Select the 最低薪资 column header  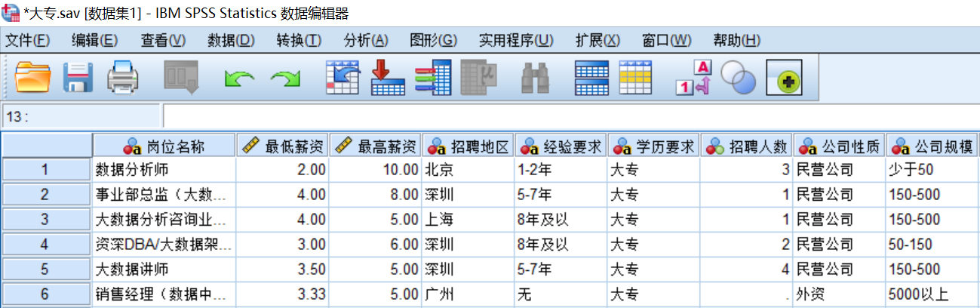click(x=283, y=146)
